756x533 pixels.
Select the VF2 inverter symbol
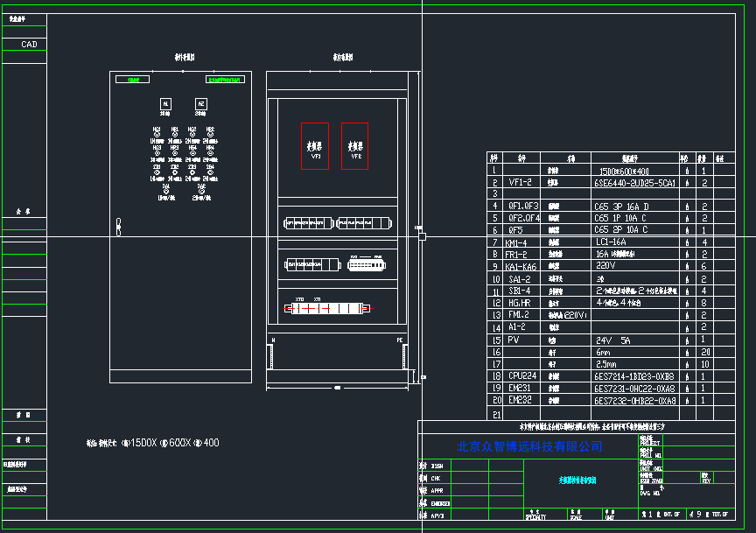tap(355, 145)
